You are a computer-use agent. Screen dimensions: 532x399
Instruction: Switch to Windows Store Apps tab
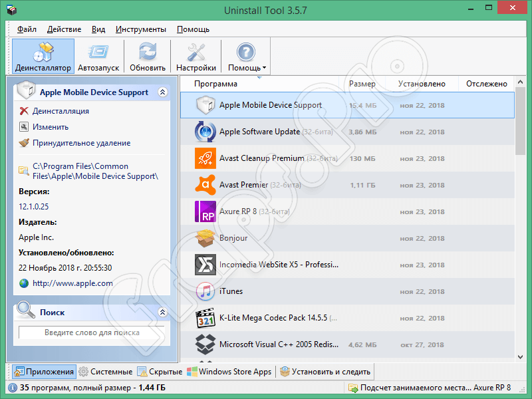tap(229, 372)
